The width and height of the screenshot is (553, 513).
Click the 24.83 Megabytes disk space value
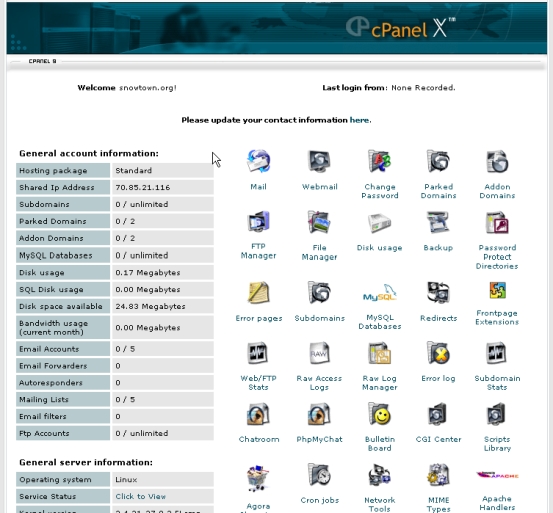coord(150,306)
